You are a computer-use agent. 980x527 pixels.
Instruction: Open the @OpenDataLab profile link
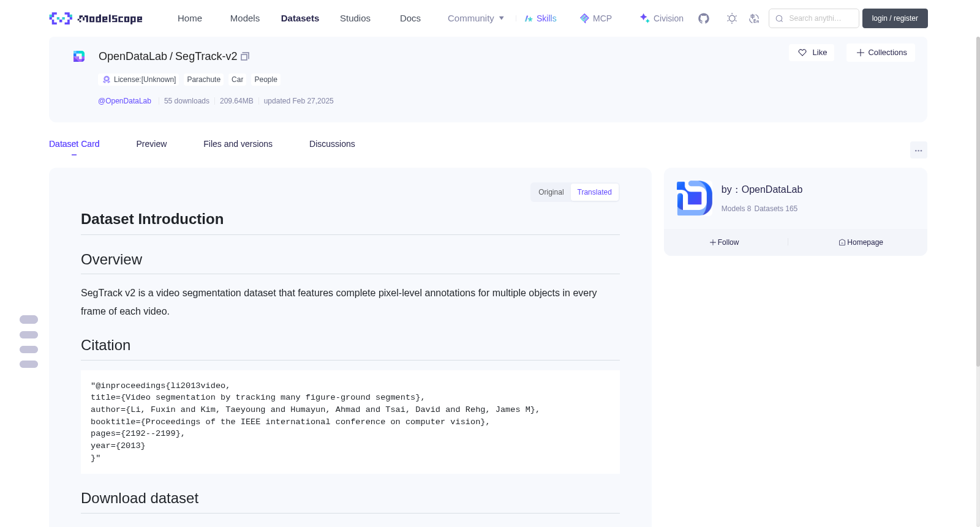coord(124,101)
